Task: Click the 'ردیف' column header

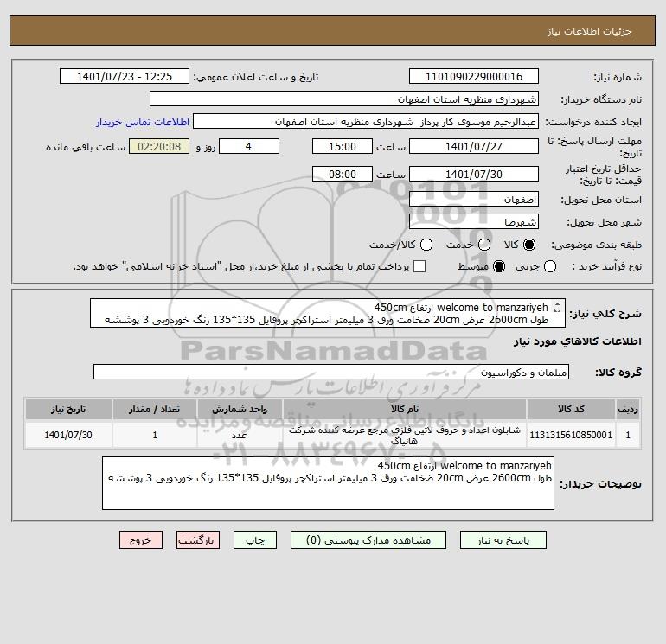Action: pyautogui.click(x=628, y=409)
